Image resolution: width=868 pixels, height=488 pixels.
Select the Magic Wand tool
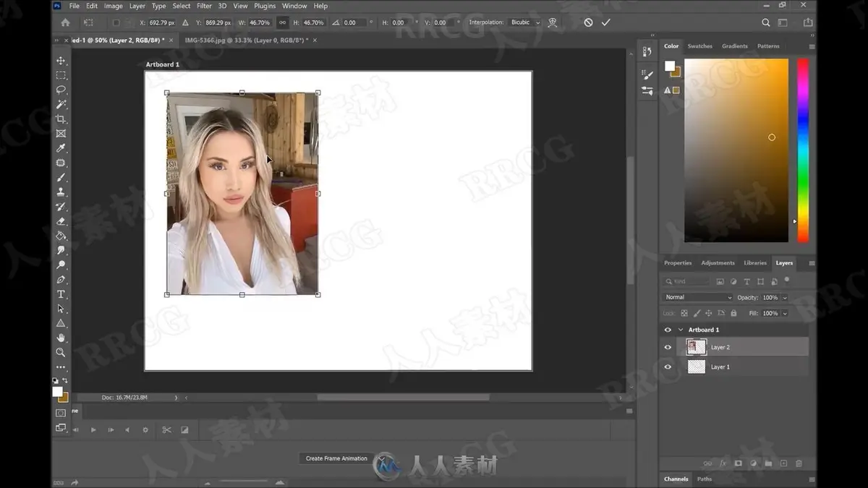tap(61, 104)
